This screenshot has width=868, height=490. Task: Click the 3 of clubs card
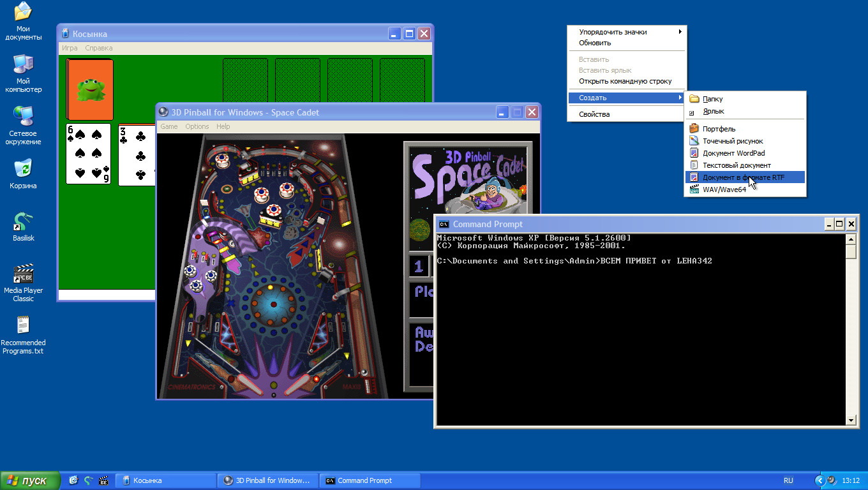pyautogui.click(x=137, y=155)
